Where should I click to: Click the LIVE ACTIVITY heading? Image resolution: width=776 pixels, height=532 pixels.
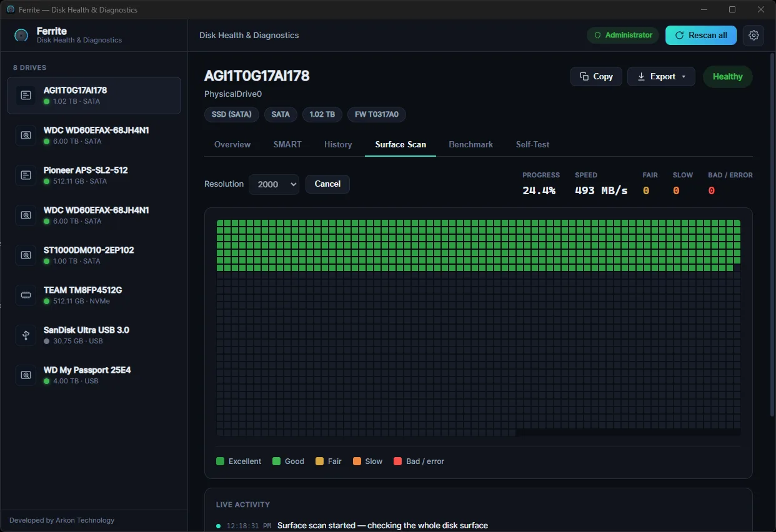coord(243,505)
